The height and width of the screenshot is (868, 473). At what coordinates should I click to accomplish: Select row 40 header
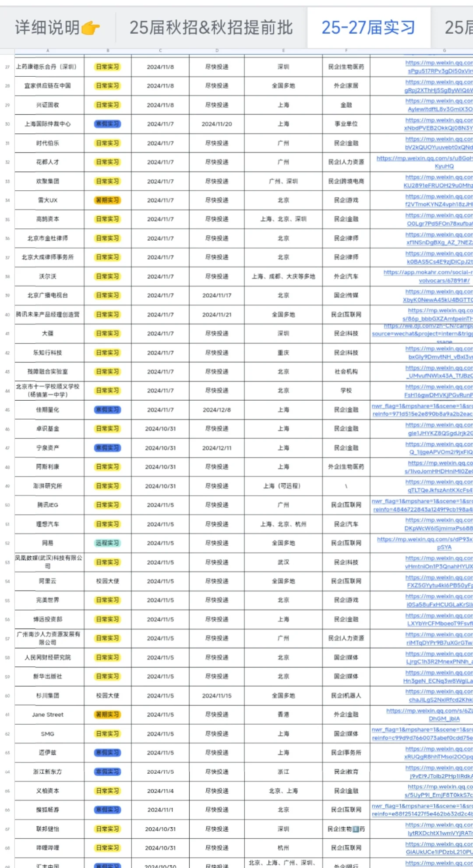(x=7, y=315)
